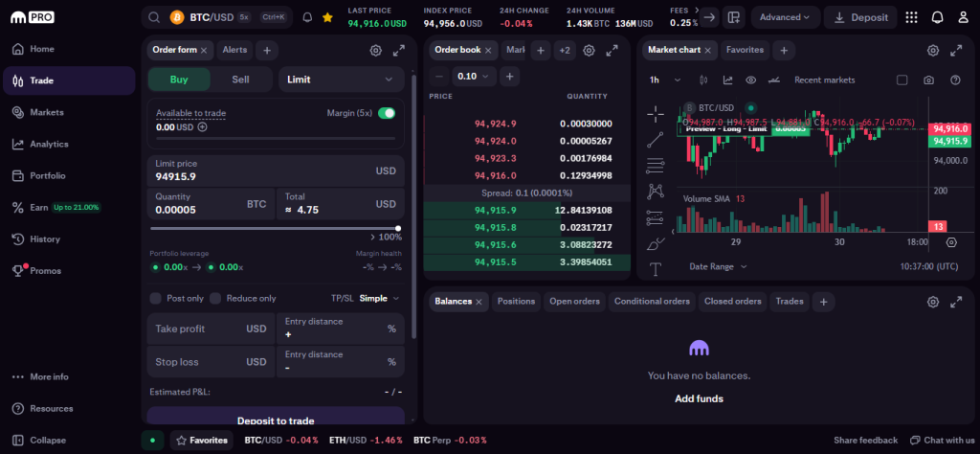Toggle the chart eye visibility icon
This screenshot has height=454, width=980.
click(x=751, y=80)
